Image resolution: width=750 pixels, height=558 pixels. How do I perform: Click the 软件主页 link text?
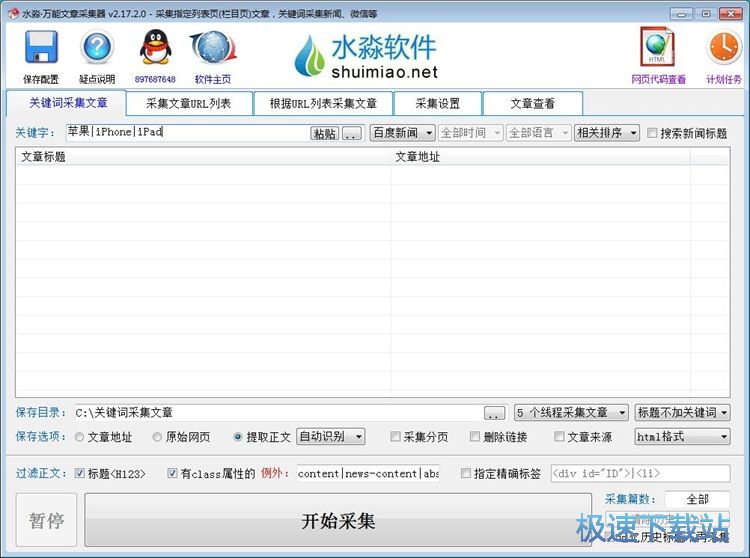tap(213, 79)
